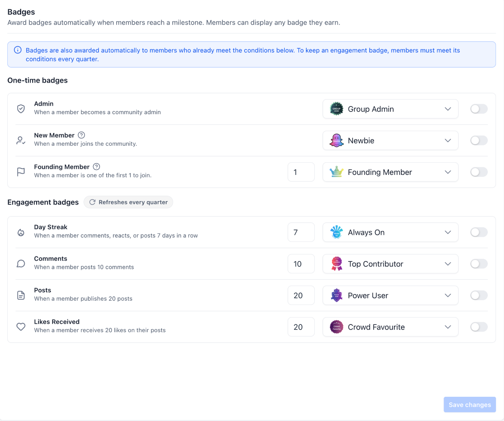Screen dimensions: 504x421
Task: Open the help tooltip next to Founding Member
Action: tap(97, 166)
